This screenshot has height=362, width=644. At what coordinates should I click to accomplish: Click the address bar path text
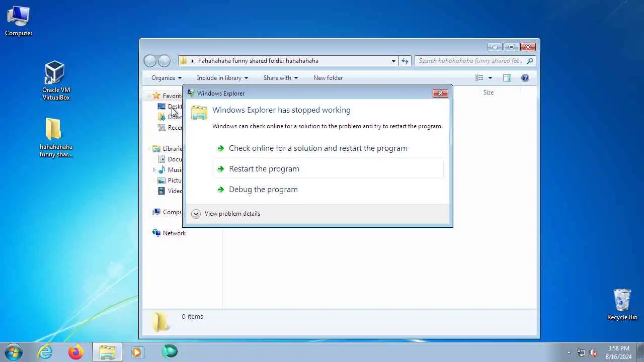(258, 61)
